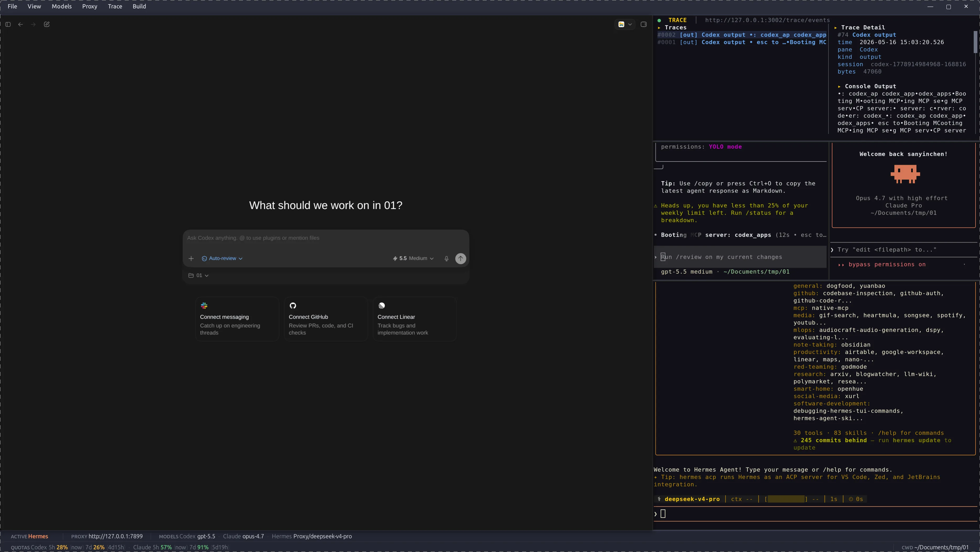The image size is (980, 552).
Task: Select the Connect messaging card
Action: (237, 319)
